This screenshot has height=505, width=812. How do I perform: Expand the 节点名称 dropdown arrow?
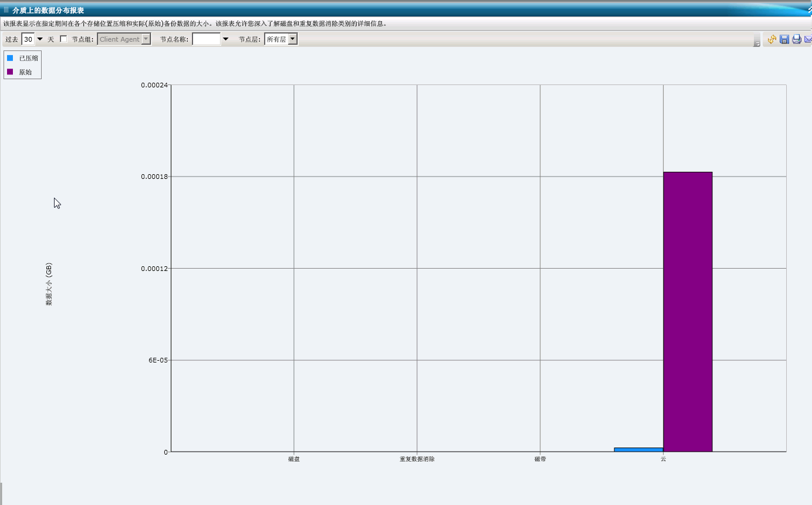point(225,39)
